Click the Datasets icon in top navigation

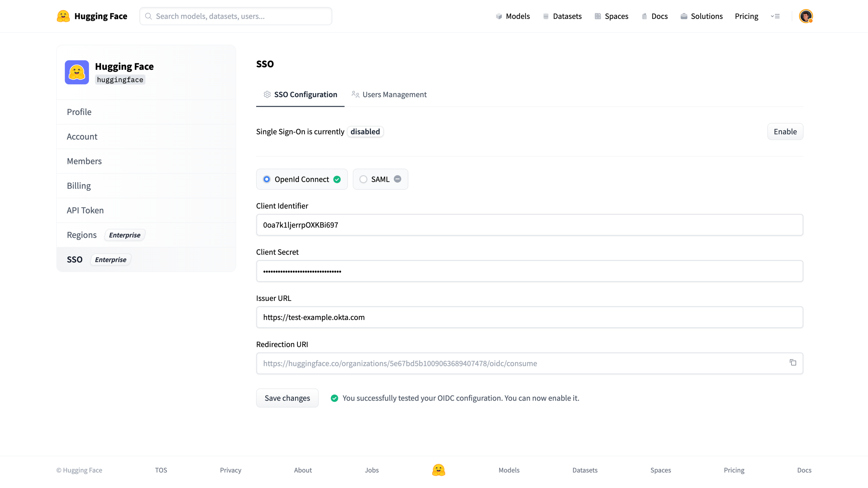point(546,16)
